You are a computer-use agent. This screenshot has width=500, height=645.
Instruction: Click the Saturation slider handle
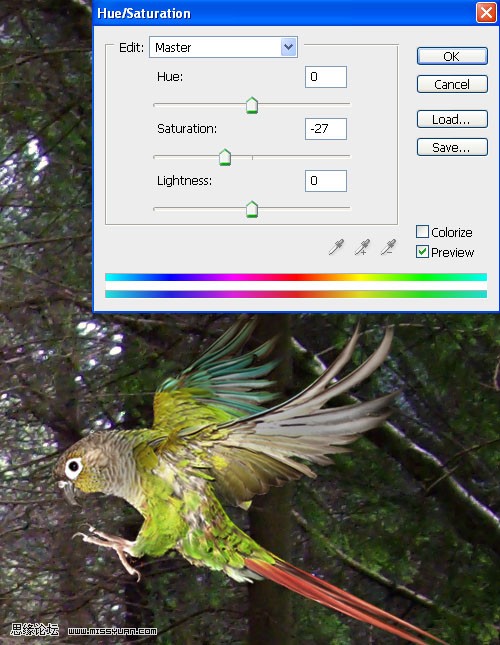click(225, 158)
